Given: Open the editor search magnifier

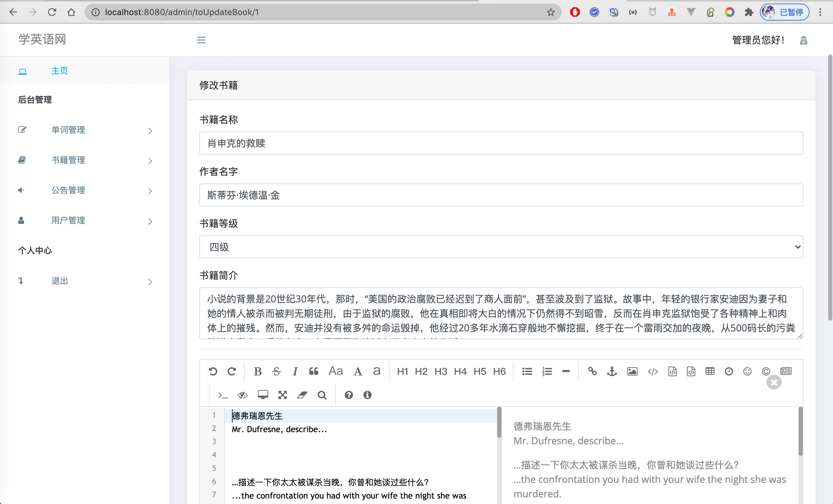Looking at the screenshot, I should point(322,395).
